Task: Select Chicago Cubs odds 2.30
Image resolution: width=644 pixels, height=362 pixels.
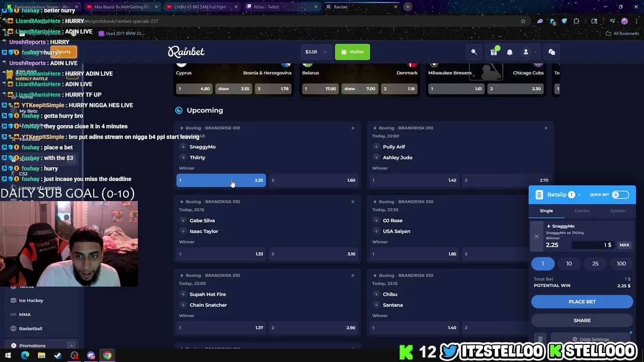Action: pos(516,88)
